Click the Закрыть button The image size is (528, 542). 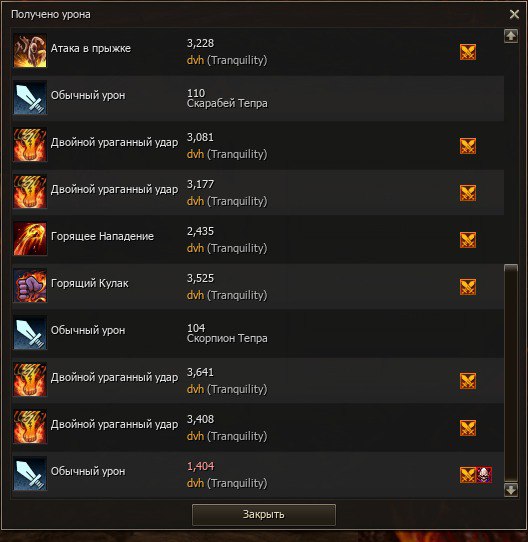point(264,515)
